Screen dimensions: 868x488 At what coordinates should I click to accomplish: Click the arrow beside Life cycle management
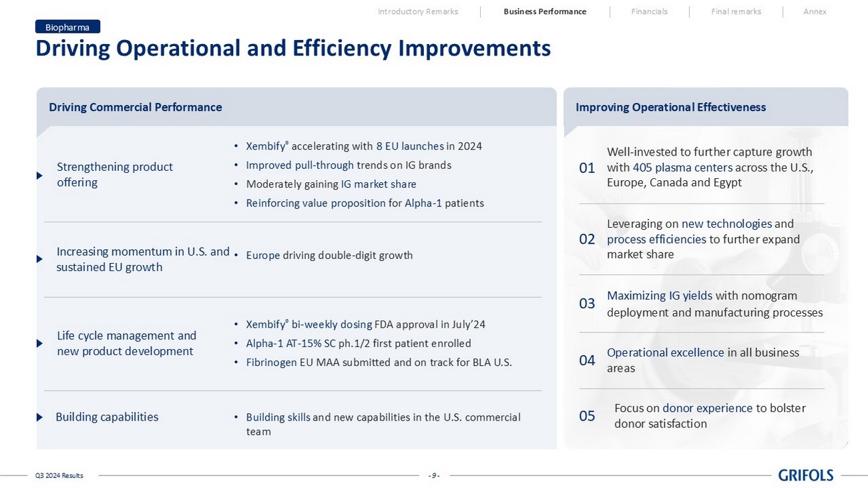click(x=39, y=343)
